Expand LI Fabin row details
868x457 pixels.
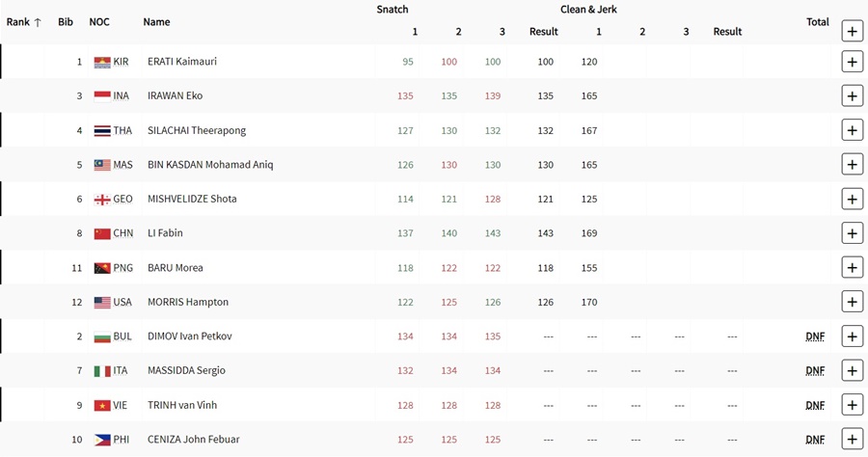click(852, 233)
